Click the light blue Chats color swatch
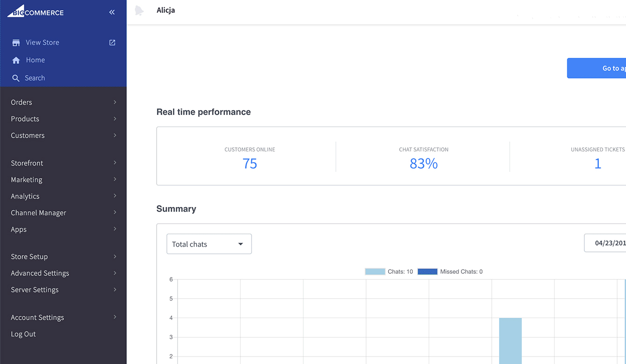 [x=375, y=271]
